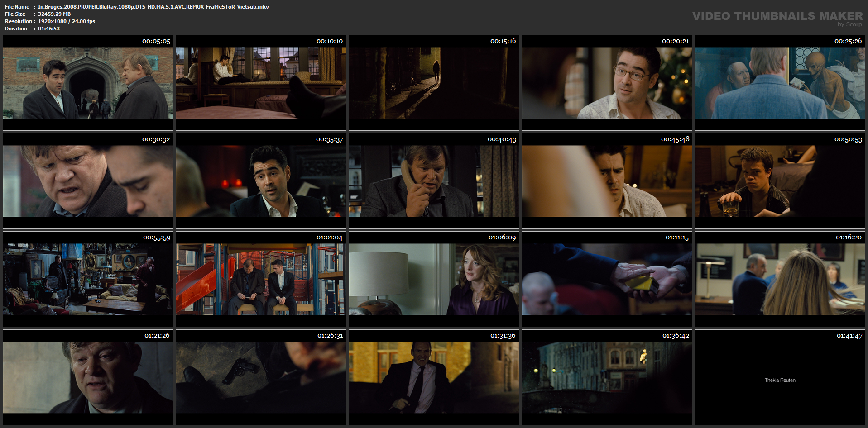Image resolution: width=868 pixels, height=428 pixels.
Task: Click the 01:41:47 timestamp label
Action: [x=849, y=336]
